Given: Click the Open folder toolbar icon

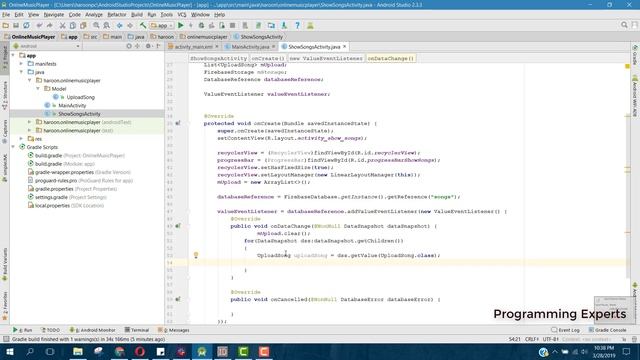Looking at the screenshot, I should [x=5, y=25].
